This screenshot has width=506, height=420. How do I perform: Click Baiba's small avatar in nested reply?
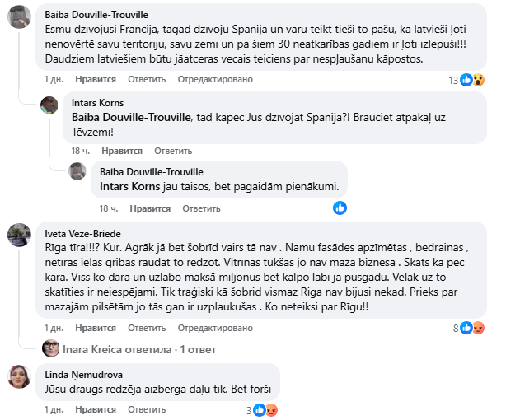(77, 171)
